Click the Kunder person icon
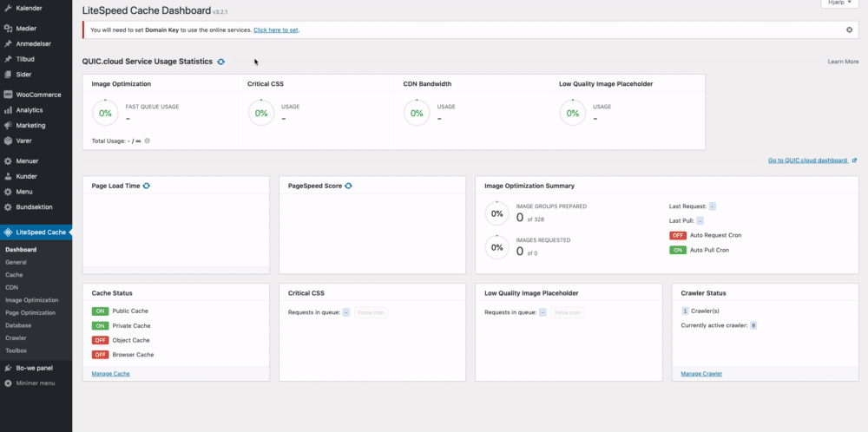868x432 pixels. 8,176
